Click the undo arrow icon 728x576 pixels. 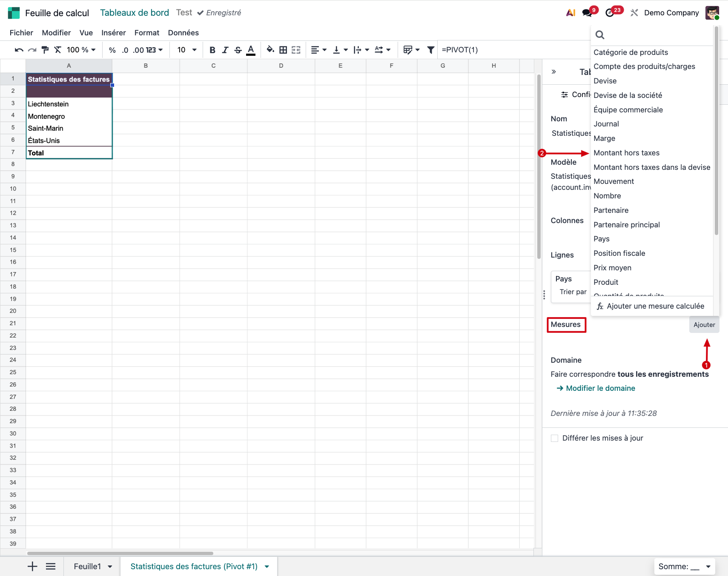(x=19, y=50)
